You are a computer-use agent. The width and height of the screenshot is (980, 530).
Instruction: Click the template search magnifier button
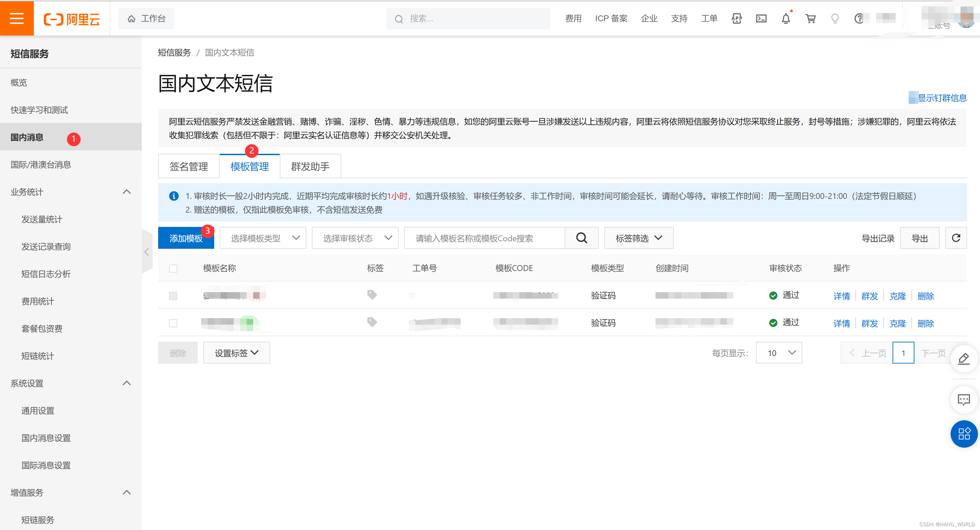pos(582,238)
